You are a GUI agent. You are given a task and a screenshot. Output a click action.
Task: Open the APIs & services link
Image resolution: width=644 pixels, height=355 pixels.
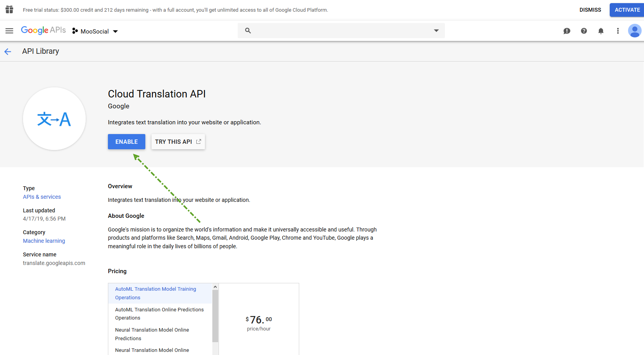coord(42,197)
